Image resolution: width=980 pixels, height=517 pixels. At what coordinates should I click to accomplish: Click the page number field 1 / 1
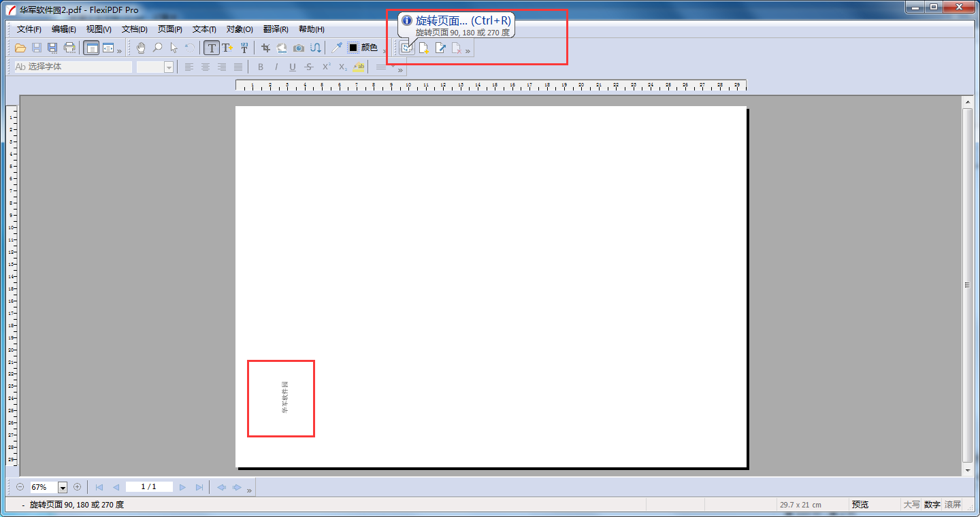(x=149, y=487)
